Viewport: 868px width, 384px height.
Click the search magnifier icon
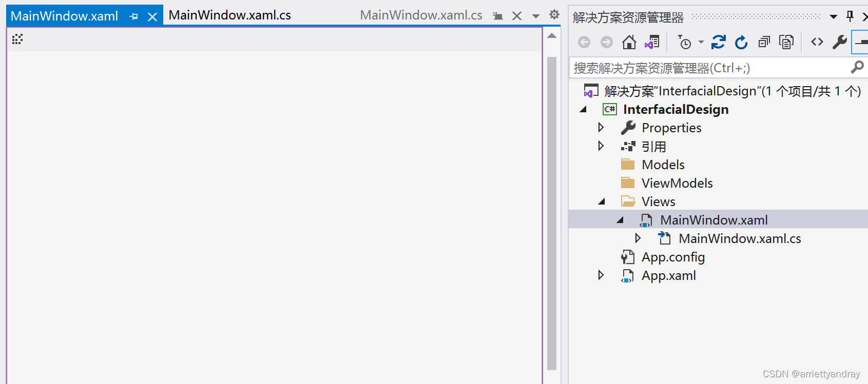click(x=857, y=67)
